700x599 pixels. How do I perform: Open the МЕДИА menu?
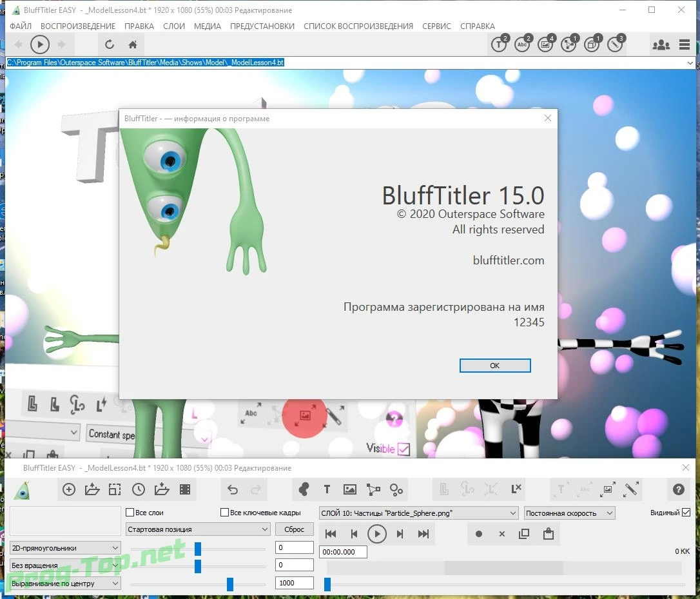point(207,26)
